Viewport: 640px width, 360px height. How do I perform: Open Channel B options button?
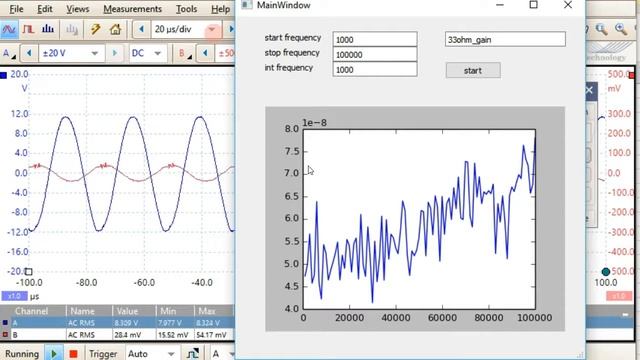click(x=184, y=53)
